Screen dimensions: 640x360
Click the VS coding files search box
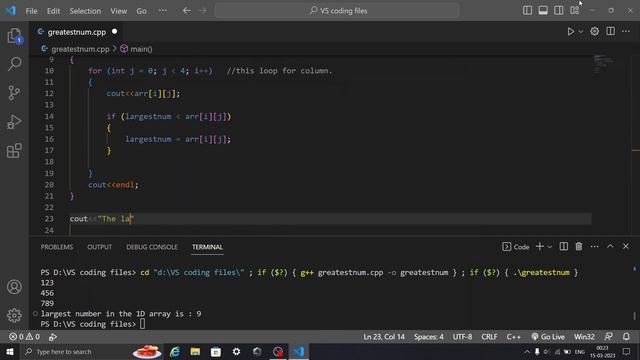tap(337, 11)
